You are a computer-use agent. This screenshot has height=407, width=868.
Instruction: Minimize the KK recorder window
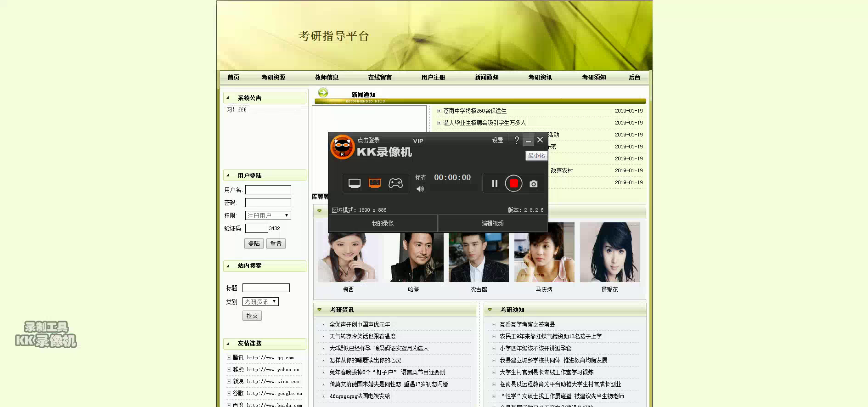(x=528, y=140)
